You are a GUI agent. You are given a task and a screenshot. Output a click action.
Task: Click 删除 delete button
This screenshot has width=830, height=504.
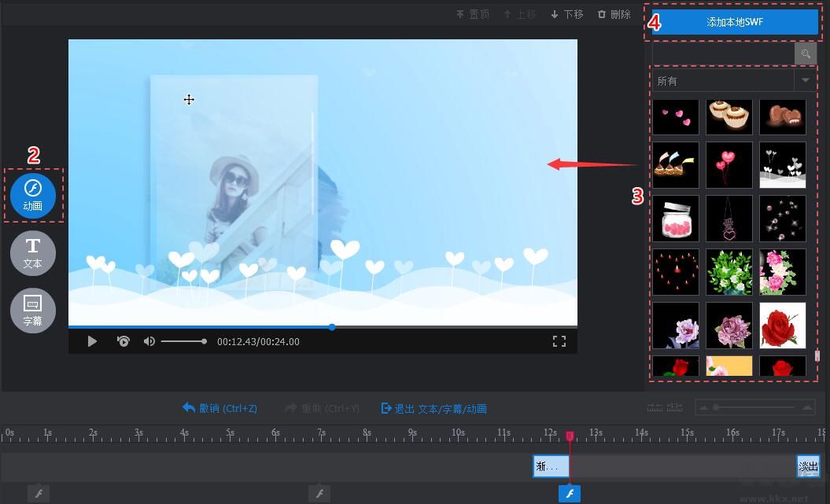coord(614,14)
